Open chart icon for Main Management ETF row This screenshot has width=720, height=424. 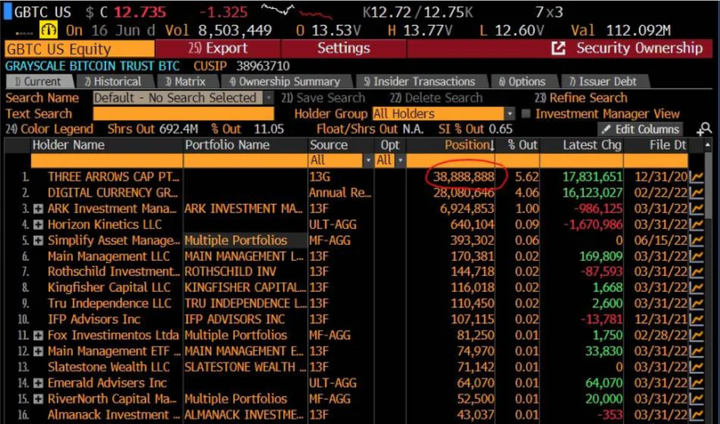click(x=697, y=351)
